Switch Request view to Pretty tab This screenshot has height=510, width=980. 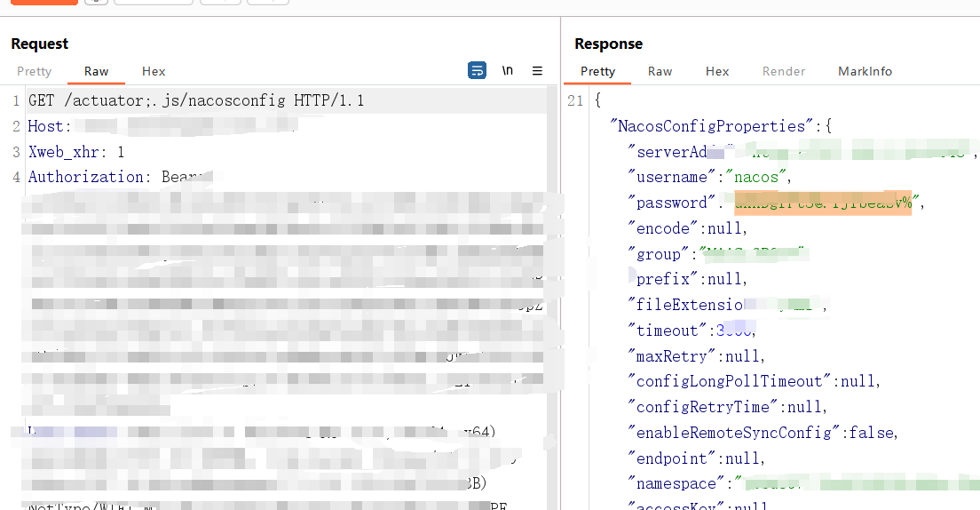coord(35,71)
